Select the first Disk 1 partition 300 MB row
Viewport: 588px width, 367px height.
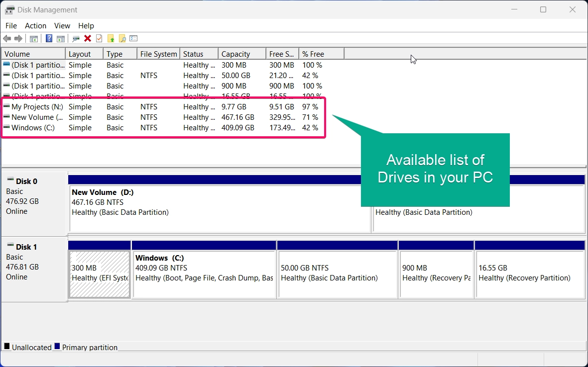pos(163,65)
